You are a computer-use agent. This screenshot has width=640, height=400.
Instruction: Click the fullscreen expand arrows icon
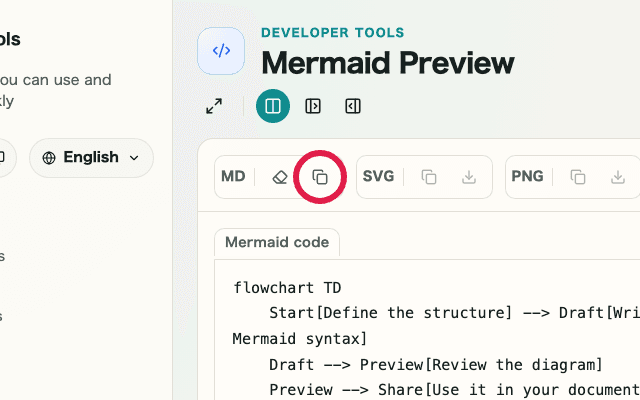tap(214, 106)
